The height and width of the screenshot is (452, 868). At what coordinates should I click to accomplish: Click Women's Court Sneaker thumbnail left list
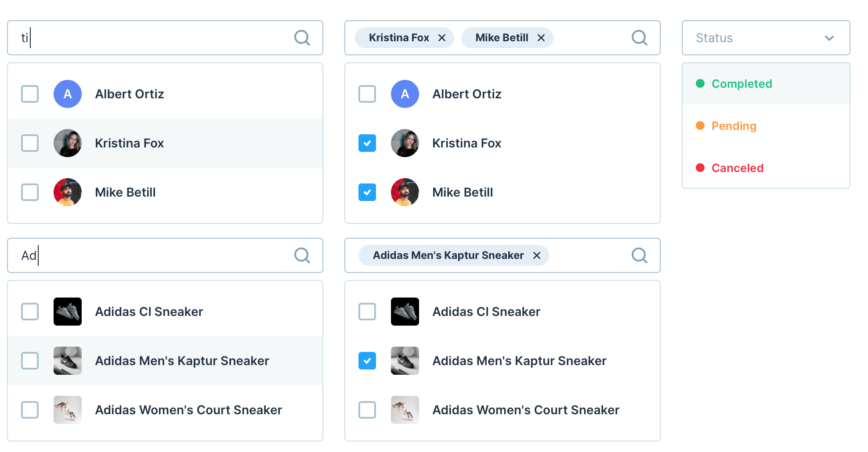click(x=68, y=410)
